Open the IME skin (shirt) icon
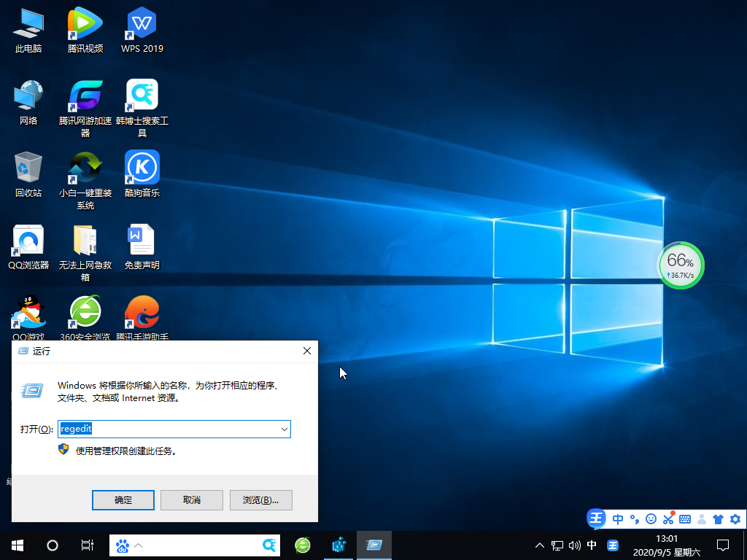Image resolution: width=747 pixels, height=560 pixels. pyautogui.click(x=719, y=518)
